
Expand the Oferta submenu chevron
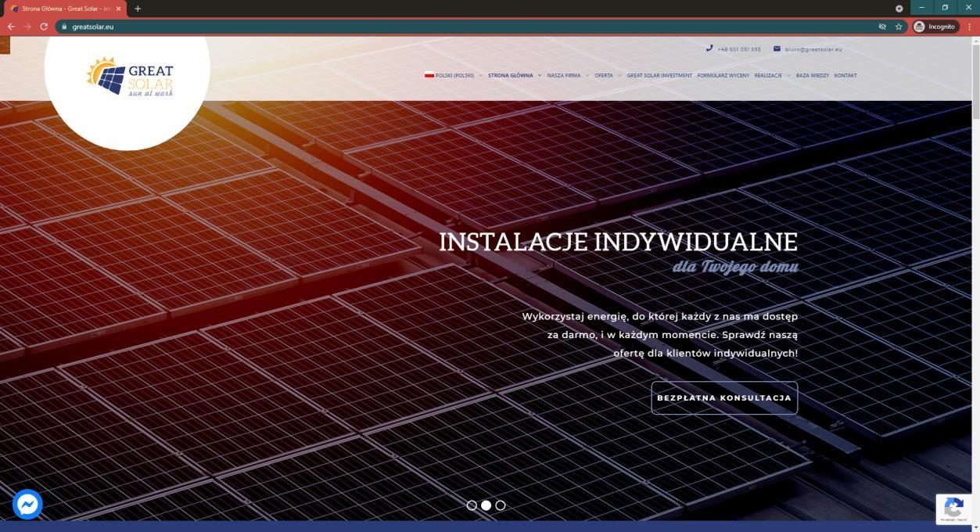(x=619, y=76)
